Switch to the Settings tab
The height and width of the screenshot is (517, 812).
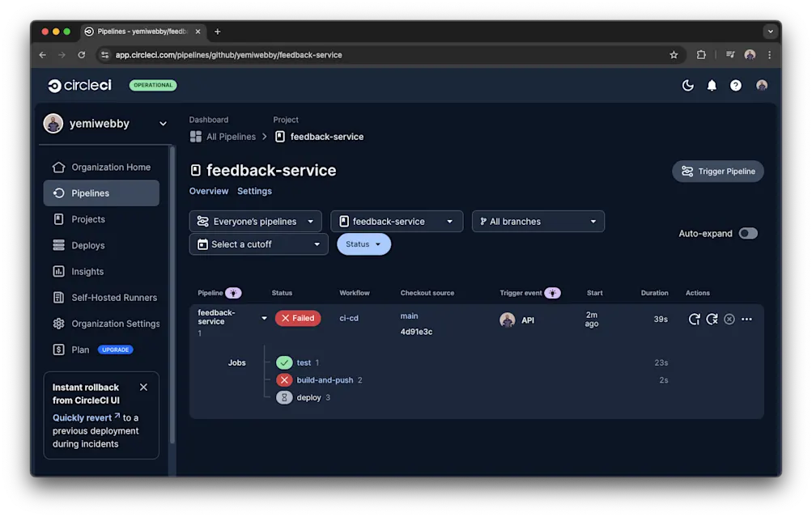[254, 191]
